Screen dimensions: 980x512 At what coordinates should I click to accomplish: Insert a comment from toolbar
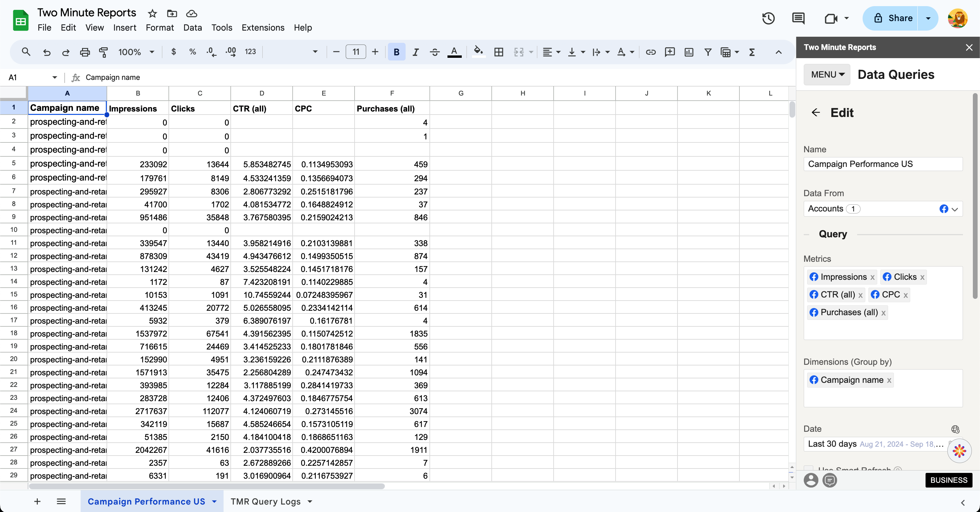coord(670,52)
